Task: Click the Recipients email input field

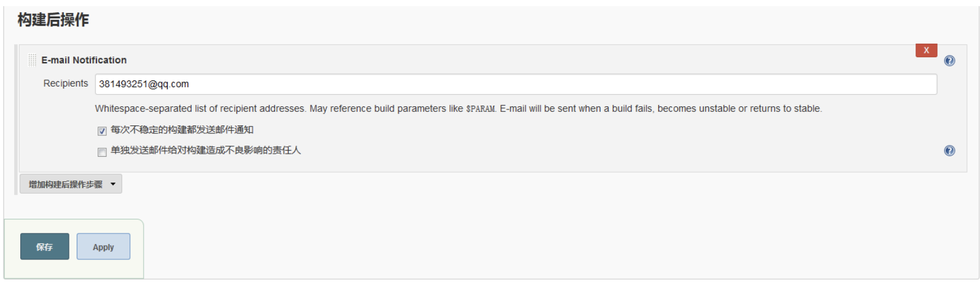Action: point(516,84)
